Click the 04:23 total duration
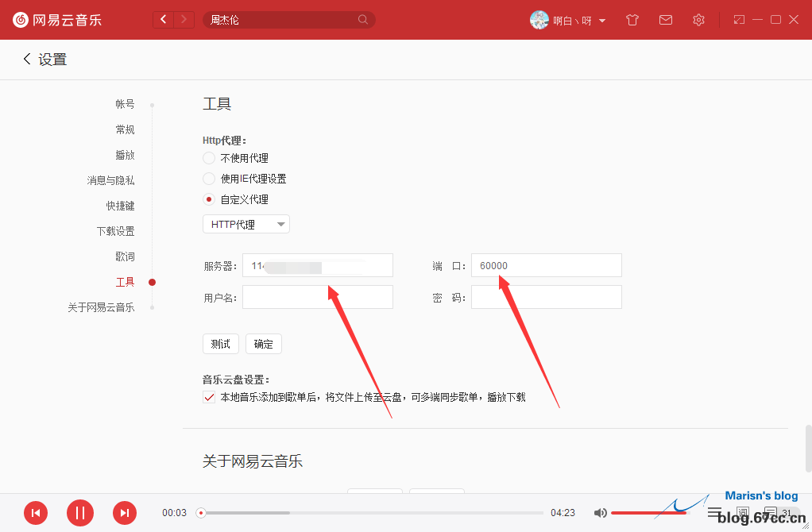 (x=563, y=513)
